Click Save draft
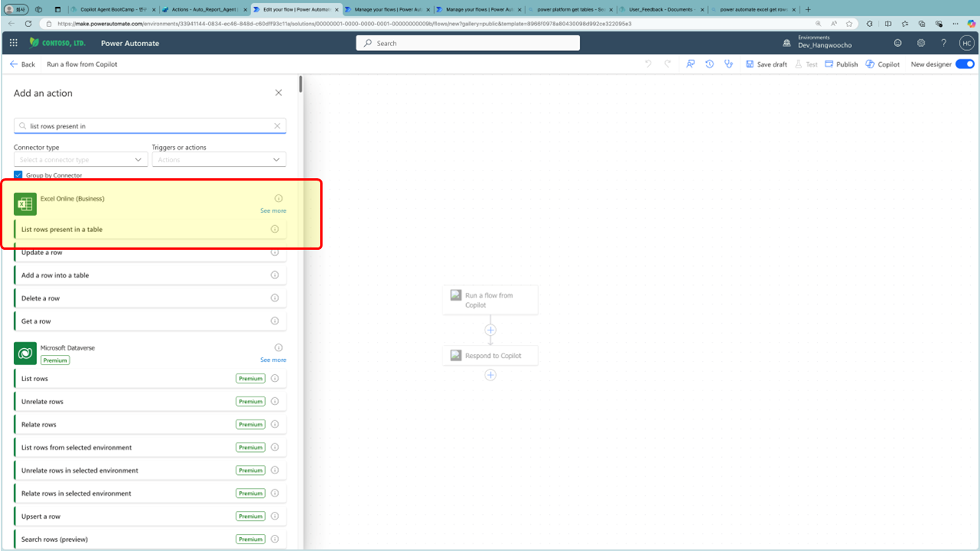The height and width of the screenshot is (551, 980). coord(766,64)
